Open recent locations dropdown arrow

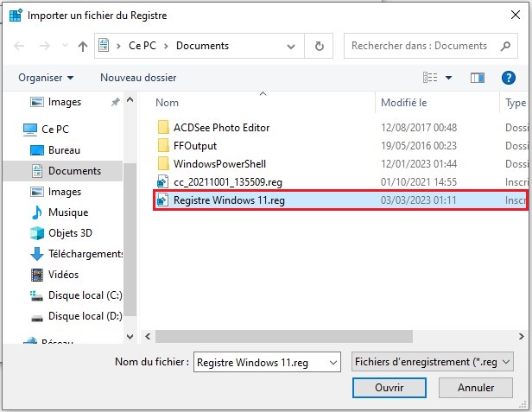[65, 46]
